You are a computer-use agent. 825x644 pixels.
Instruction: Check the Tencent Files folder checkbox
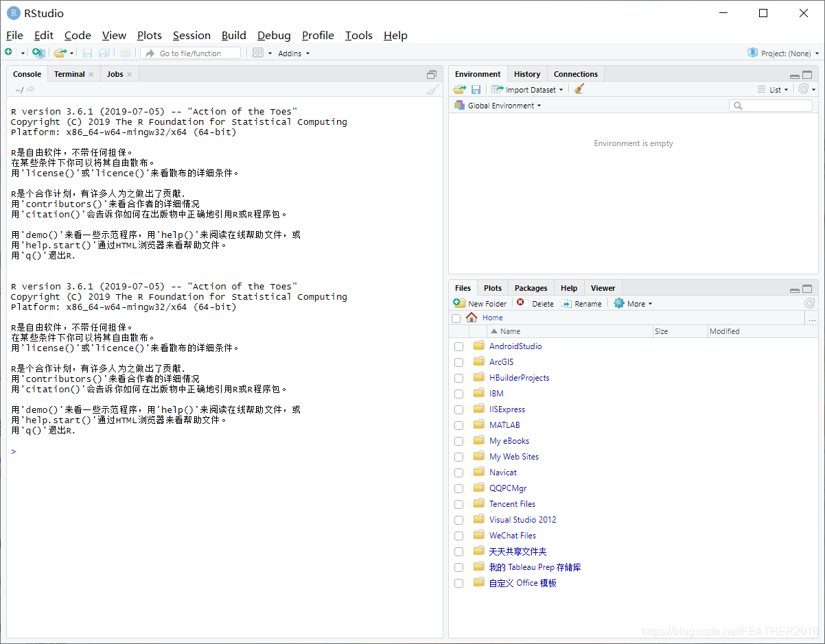point(458,504)
